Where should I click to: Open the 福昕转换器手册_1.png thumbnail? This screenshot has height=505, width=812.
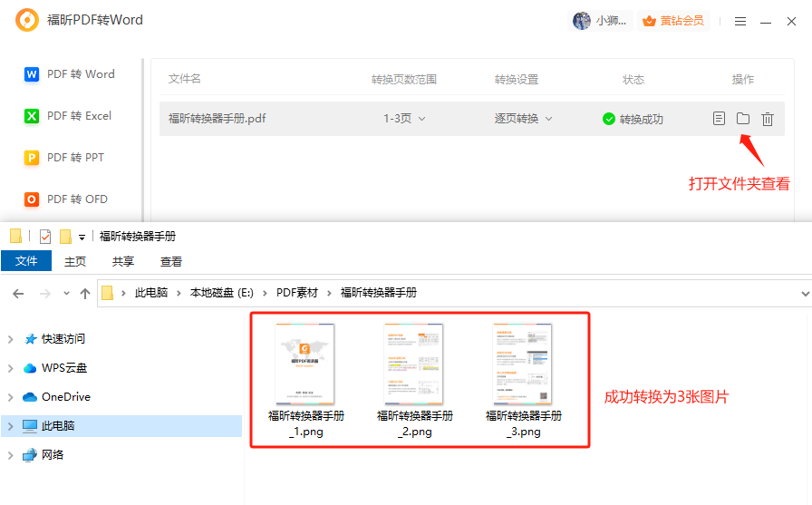click(305, 364)
